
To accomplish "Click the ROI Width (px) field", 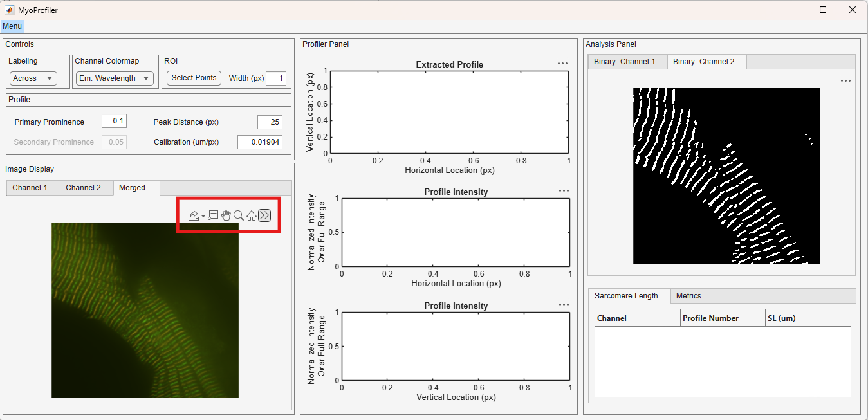I will (276, 78).
